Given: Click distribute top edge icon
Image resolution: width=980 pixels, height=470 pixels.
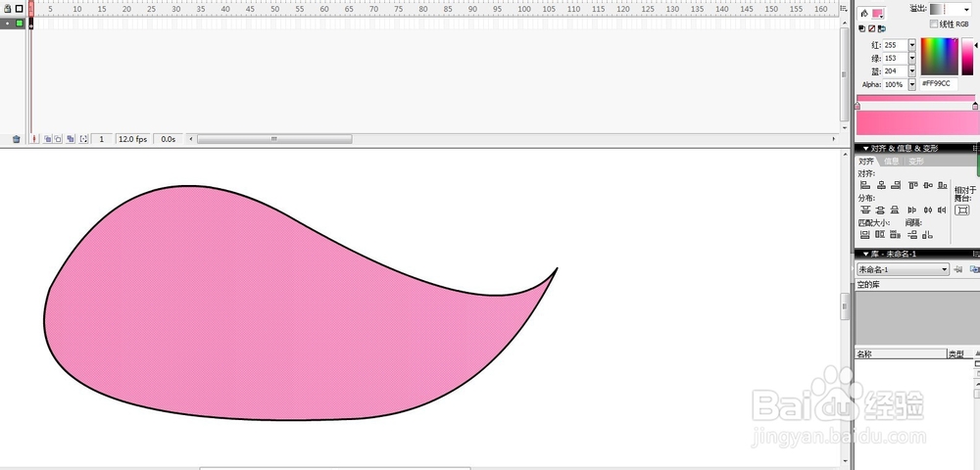Looking at the screenshot, I should point(865,211).
